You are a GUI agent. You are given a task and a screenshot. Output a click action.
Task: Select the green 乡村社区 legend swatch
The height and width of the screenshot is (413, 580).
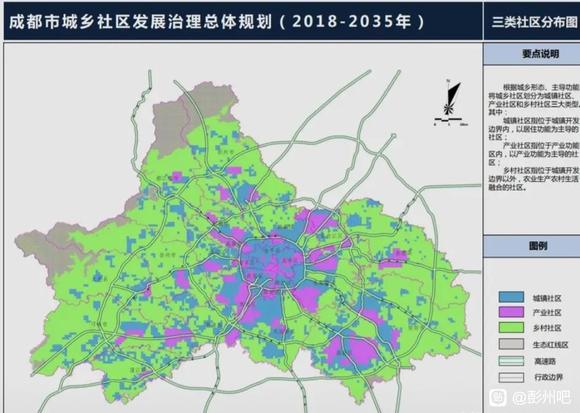click(x=511, y=328)
